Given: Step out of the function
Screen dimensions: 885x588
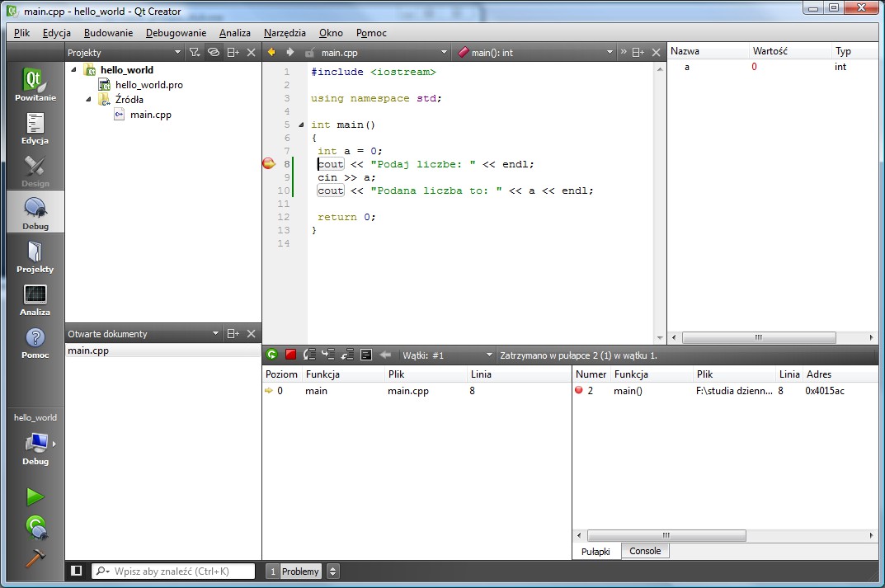Looking at the screenshot, I should tap(347, 355).
